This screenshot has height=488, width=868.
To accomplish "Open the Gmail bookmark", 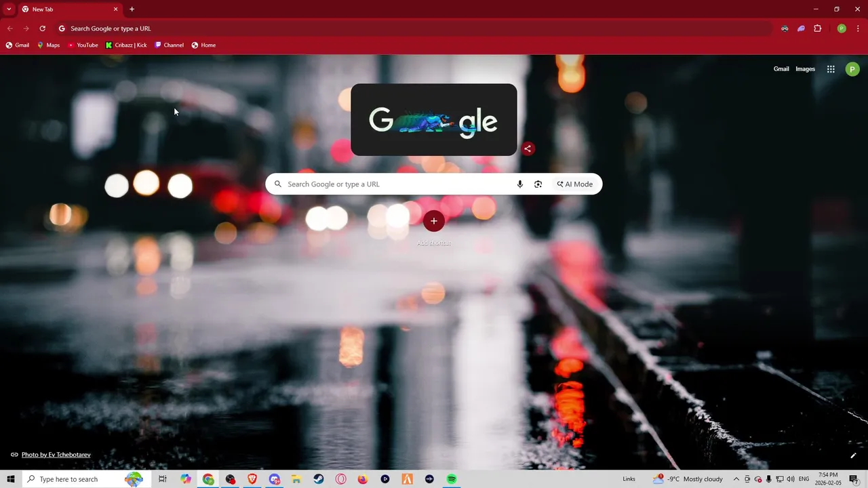I will point(18,45).
